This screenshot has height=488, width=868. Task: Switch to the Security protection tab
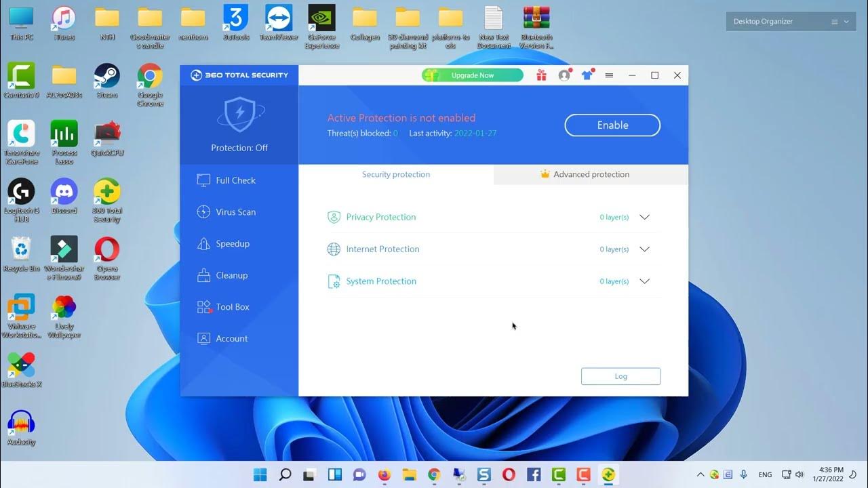tap(396, 174)
